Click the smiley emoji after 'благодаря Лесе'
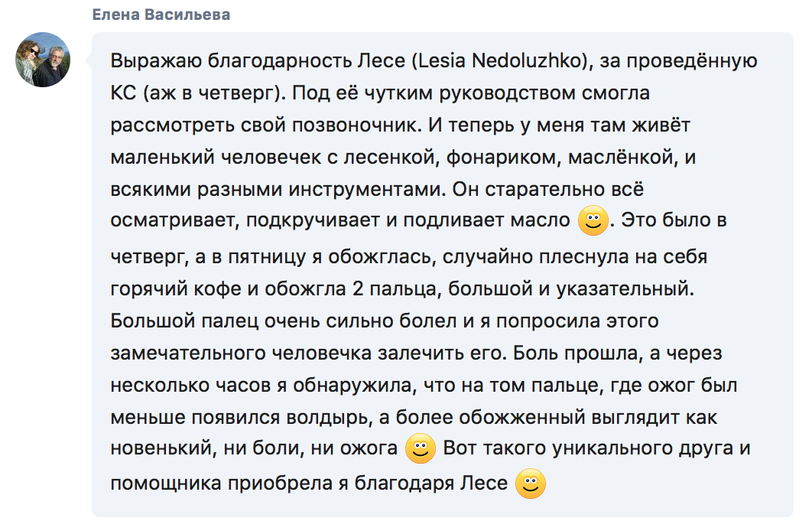 pyautogui.click(x=531, y=484)
